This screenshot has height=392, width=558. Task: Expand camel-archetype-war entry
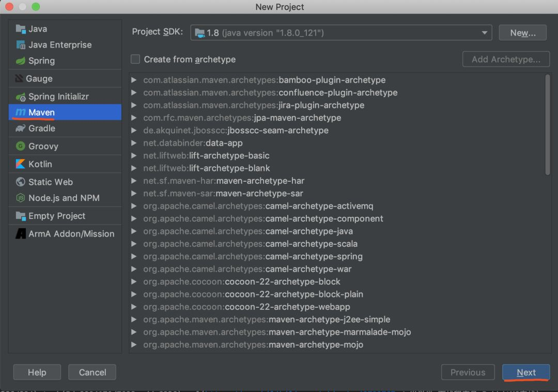(134, 269)
